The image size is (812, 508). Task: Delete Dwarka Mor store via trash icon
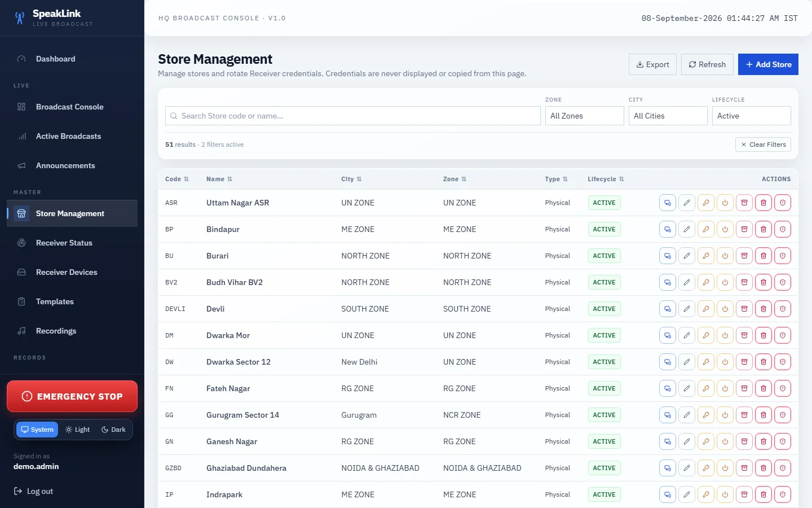click(x=764, y=335)
